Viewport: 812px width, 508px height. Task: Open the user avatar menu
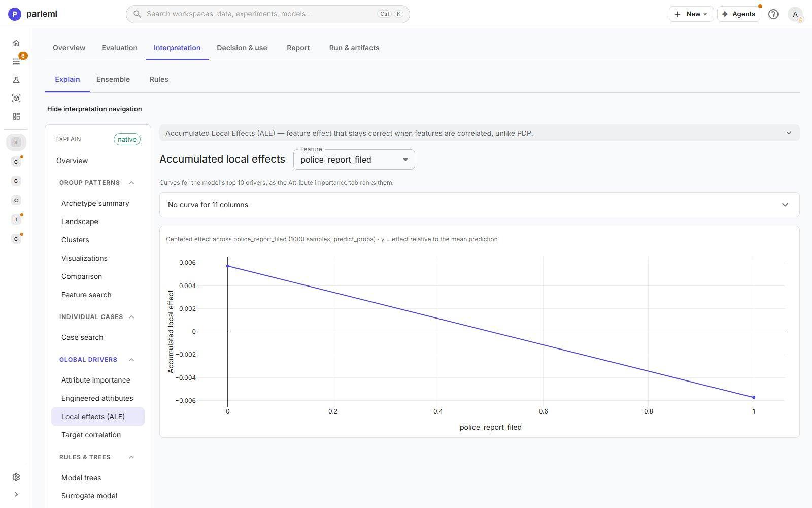pos(795,14)
